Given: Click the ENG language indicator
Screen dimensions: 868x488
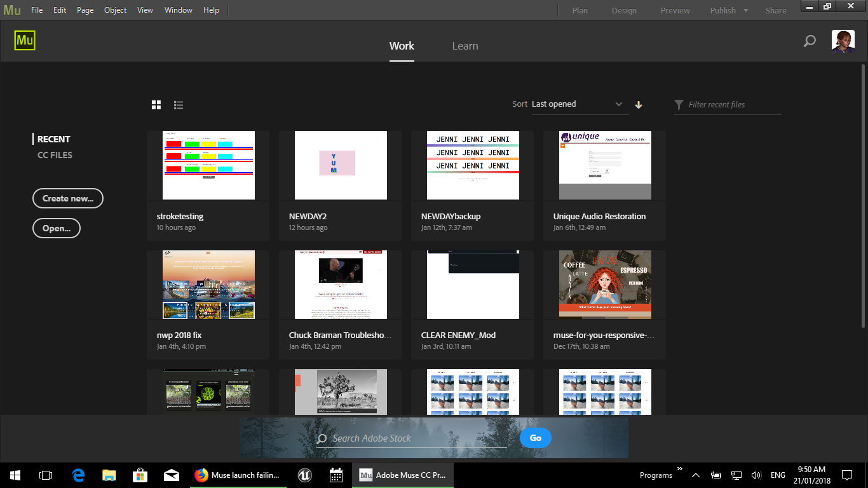Looking at the screenshot, I should click(x=778, y=475).
